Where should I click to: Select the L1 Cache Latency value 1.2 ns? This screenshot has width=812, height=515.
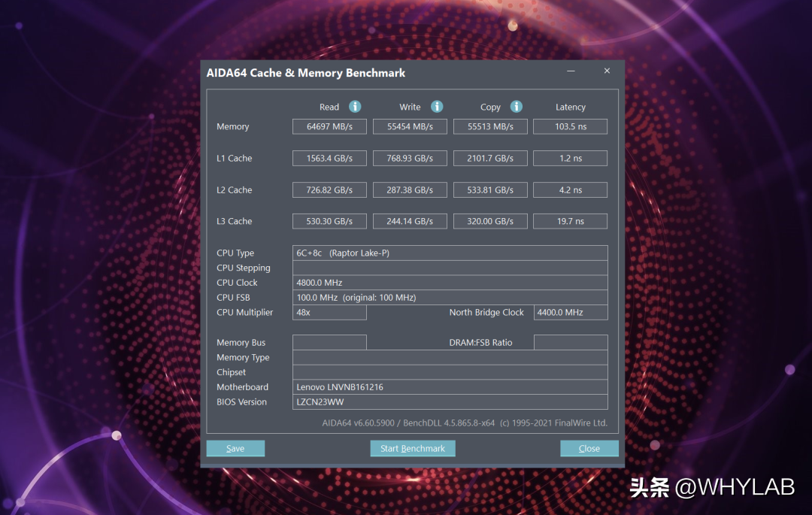click(570, 159)
